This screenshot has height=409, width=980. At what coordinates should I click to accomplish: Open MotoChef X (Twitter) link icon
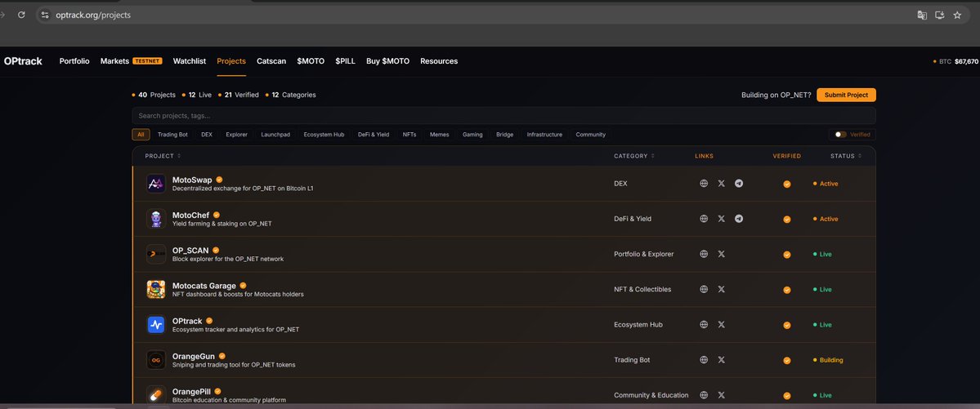tap(721, 219)
